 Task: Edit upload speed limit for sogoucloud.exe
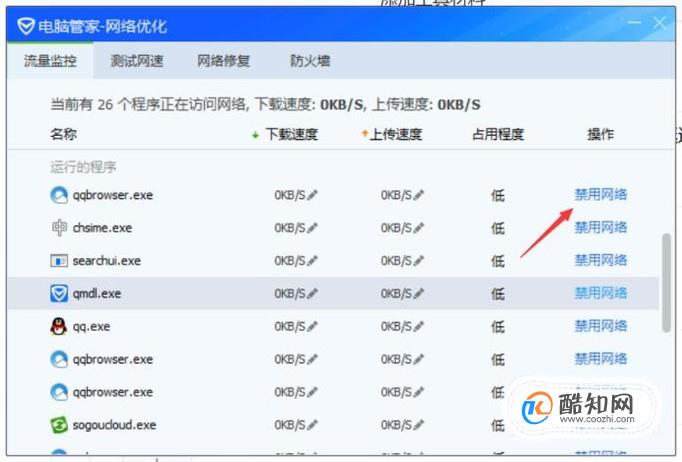click(418, 425)
